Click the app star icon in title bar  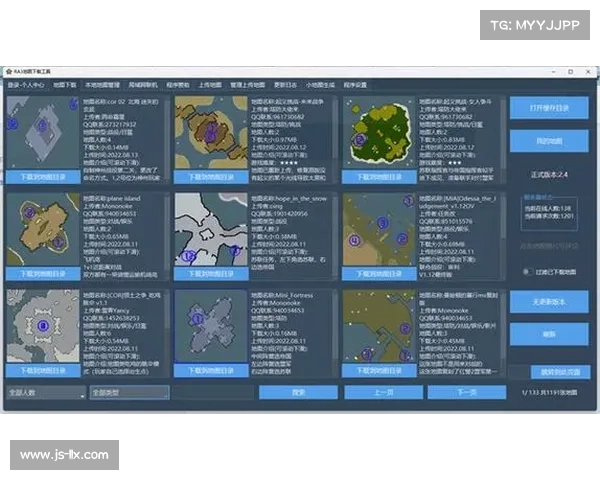[9, 72]
